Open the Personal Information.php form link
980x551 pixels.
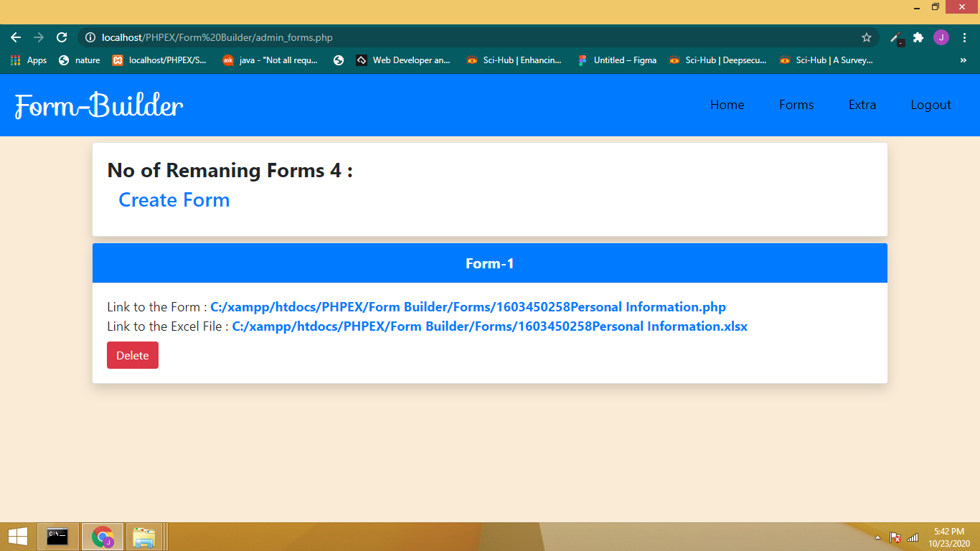468,307
